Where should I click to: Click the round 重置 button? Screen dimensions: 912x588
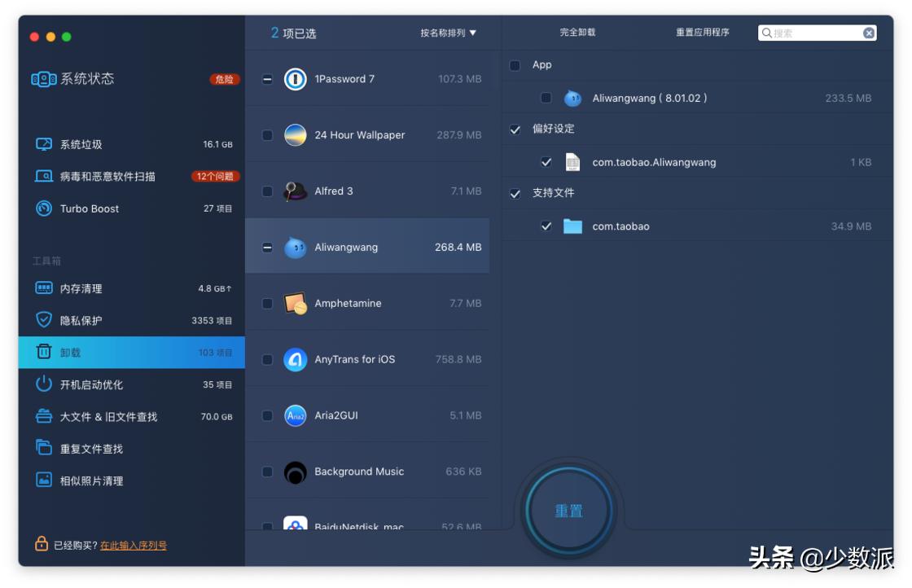click(x=568, y=510)
